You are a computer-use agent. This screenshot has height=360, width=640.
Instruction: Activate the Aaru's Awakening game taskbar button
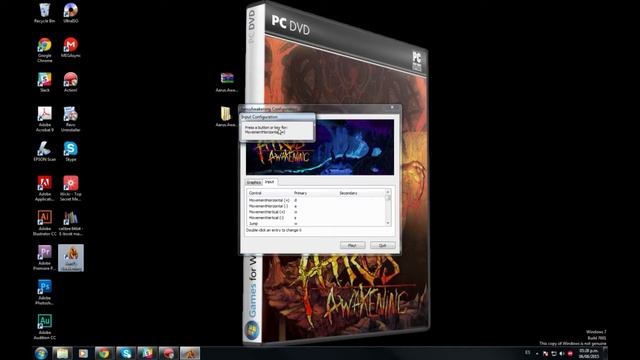[190, 353]
